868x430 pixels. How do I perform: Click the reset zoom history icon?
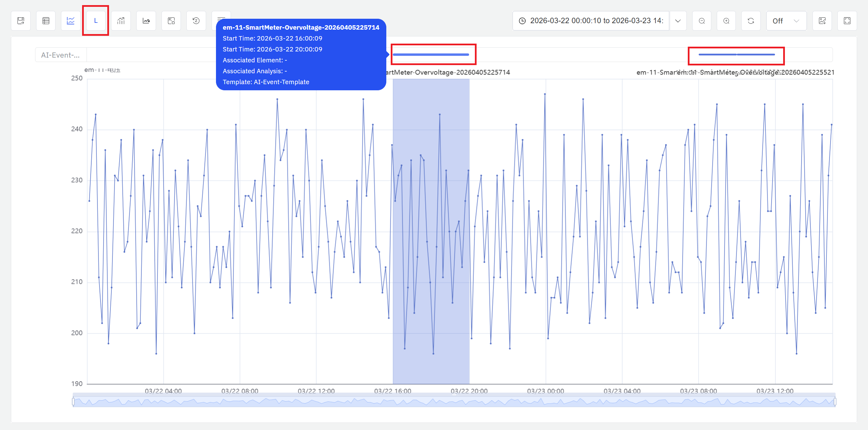coord(196,21)
